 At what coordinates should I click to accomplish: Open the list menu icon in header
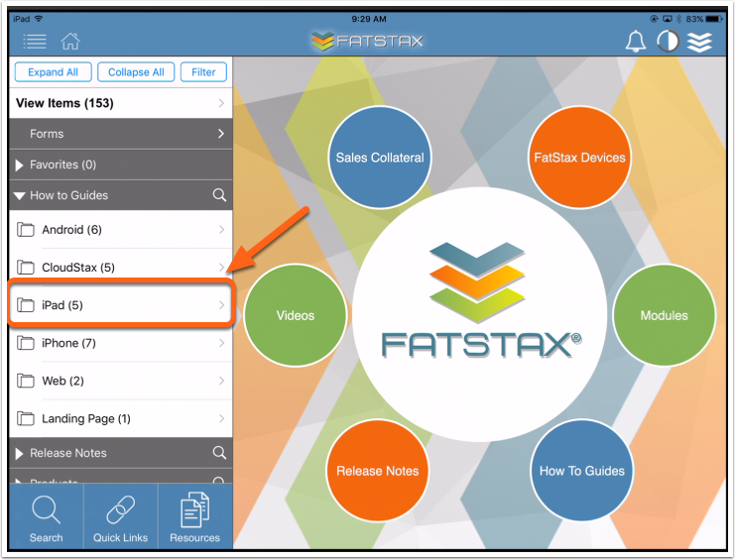click(35, 42)
